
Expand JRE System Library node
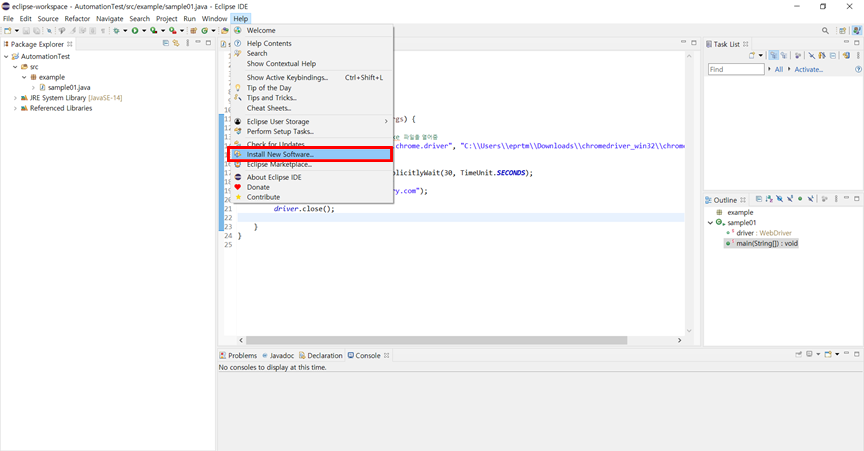(15, 98)
